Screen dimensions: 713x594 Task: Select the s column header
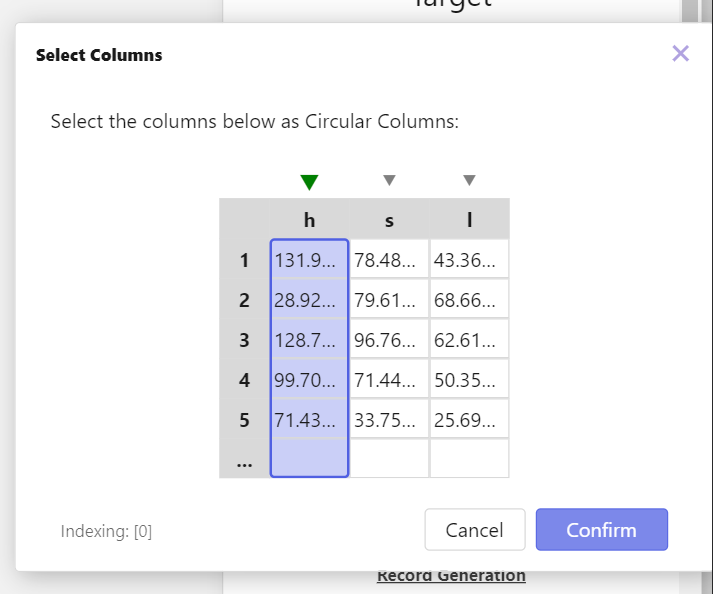tap(389, 219)
